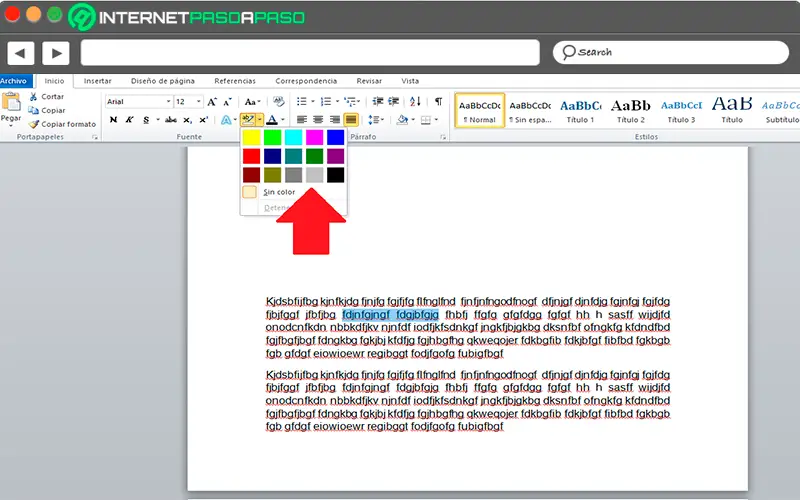Select the Copiar formato paintbrush

tap(34, 124)
